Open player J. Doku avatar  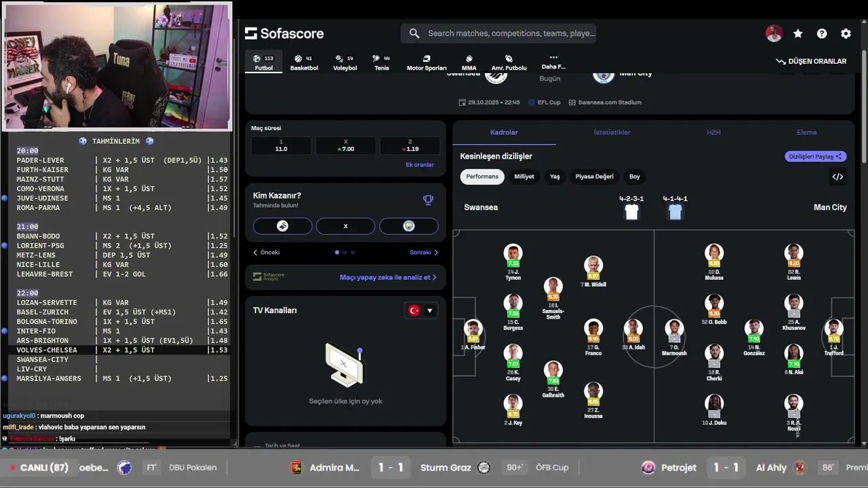713,403
